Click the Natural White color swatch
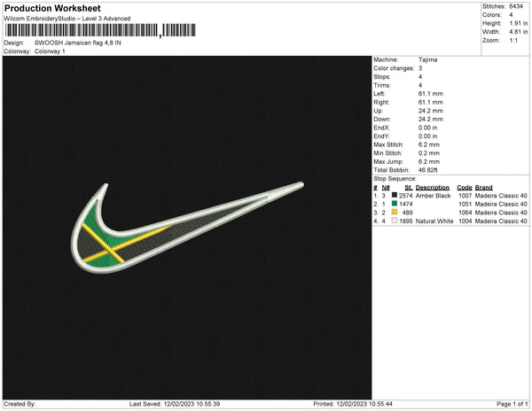 pos(395,221)
